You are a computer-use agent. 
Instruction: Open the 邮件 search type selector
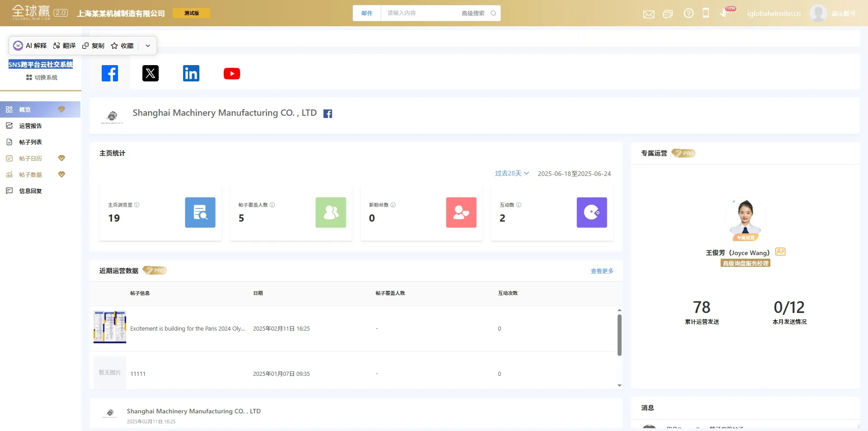point(367,13)
